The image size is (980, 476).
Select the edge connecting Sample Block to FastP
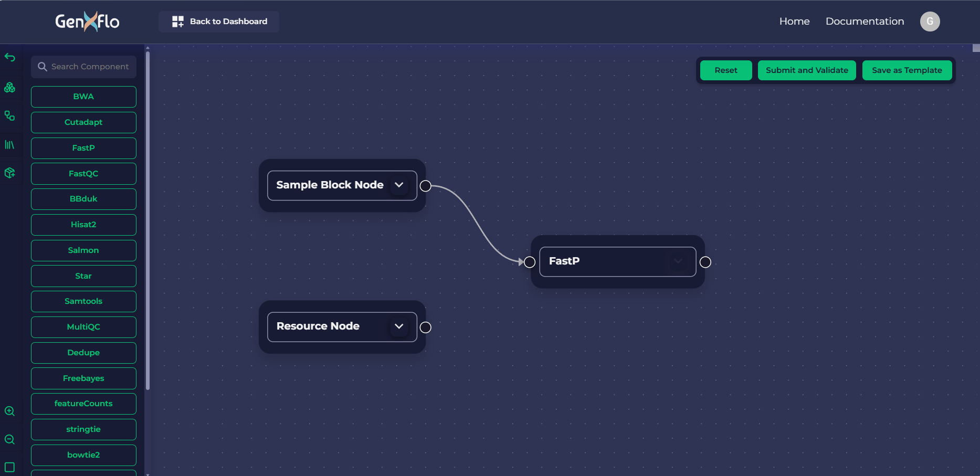point(478,224)
